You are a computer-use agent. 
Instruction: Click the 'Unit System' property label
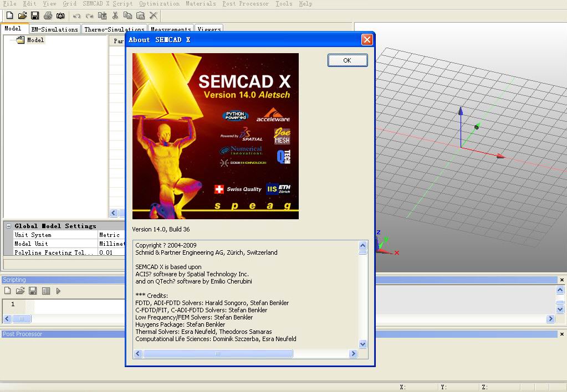pyautogui.click(x=33, y=235)
